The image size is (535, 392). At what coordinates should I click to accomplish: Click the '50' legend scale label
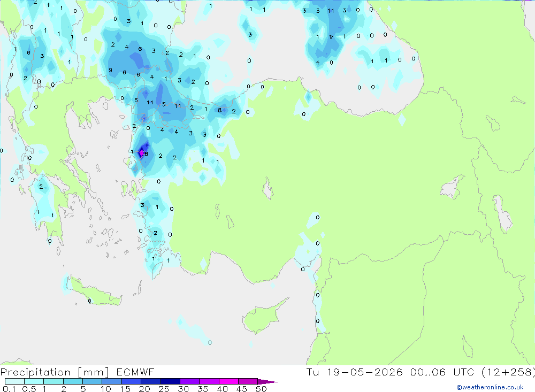click(261, 389)
